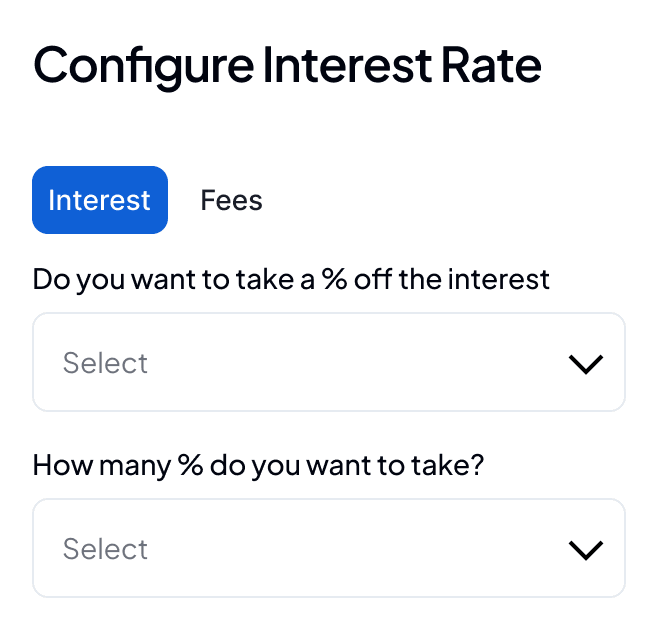Viewport: 658px width, 630px height.
Task: Click 'Select' placeholder under interest question
Action: [105, 363]
